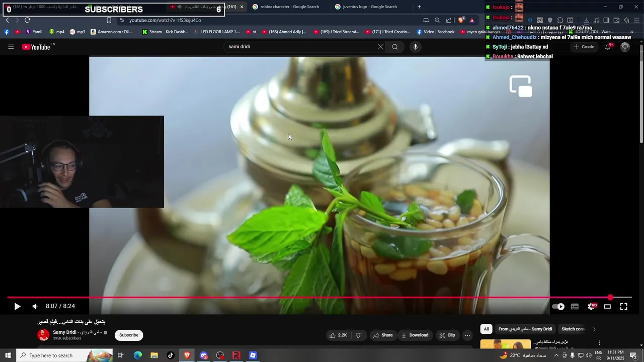Open the first recommended video thumbnail
The height and width of the screenshot is (362, 644).
(505, 344)
